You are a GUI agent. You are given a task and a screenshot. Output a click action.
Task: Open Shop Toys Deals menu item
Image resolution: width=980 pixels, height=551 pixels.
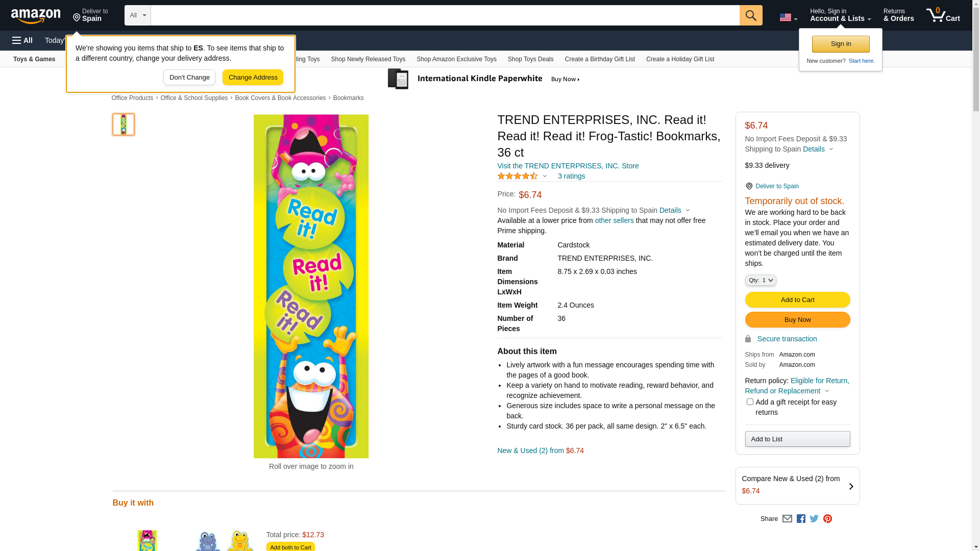click(530, 59)
